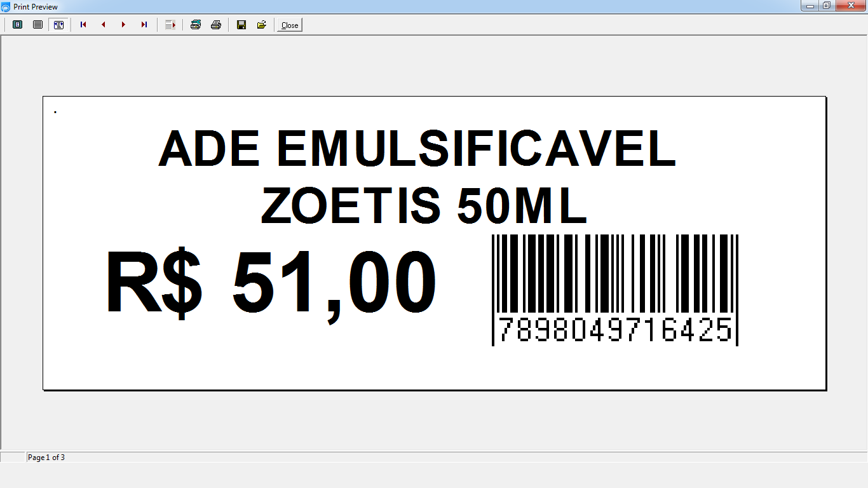Screen dimensions: 868x488
Task: Switch to 100% zoom view icon
Action: tap(38, 25)
